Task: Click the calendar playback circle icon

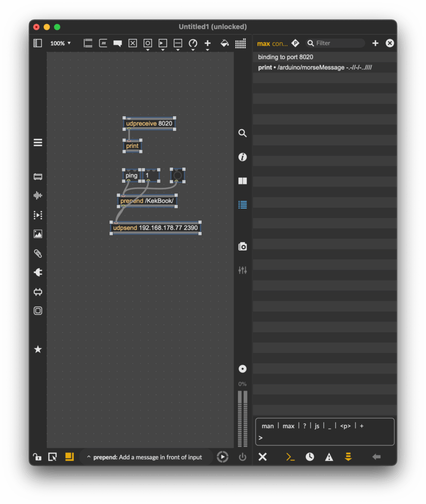Action: (223, 457)
